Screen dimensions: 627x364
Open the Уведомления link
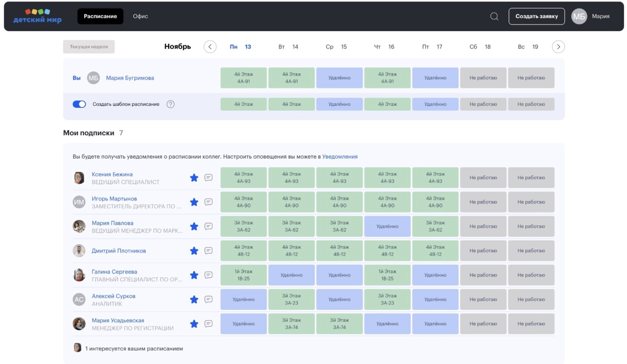(x=340, y=157)
